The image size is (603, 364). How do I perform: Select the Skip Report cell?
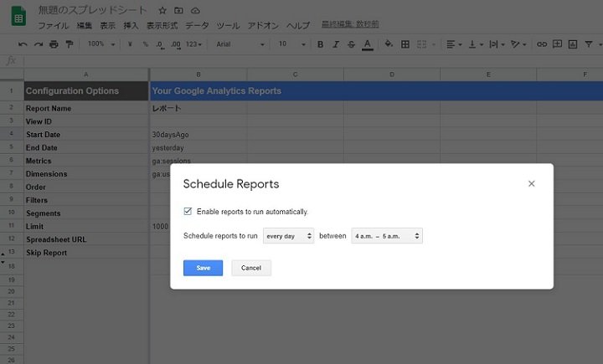[x=86, y=253]
